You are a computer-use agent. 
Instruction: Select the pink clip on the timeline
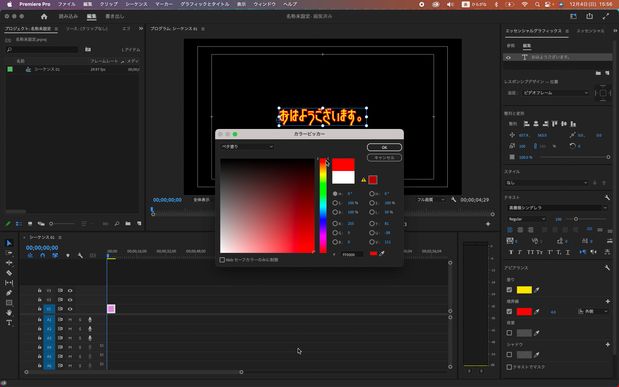(x=111, y=309)
